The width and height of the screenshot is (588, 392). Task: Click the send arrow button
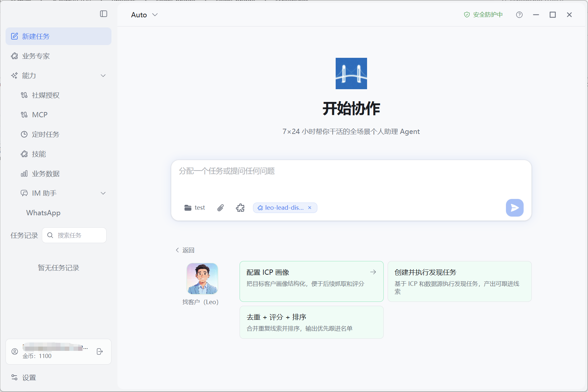pos(515,208)
